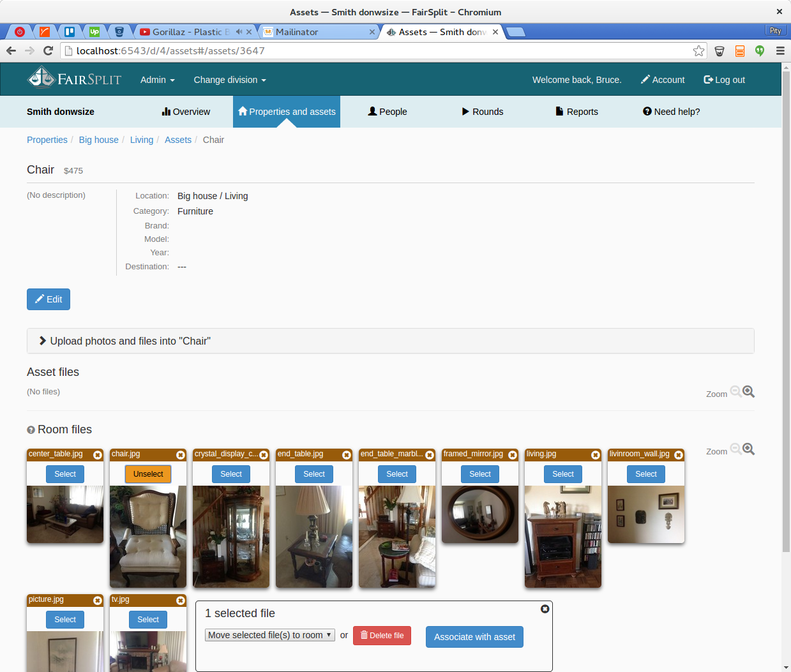
Task: Click the orange extension icon in toolbar
Action: tap(740, 51)
